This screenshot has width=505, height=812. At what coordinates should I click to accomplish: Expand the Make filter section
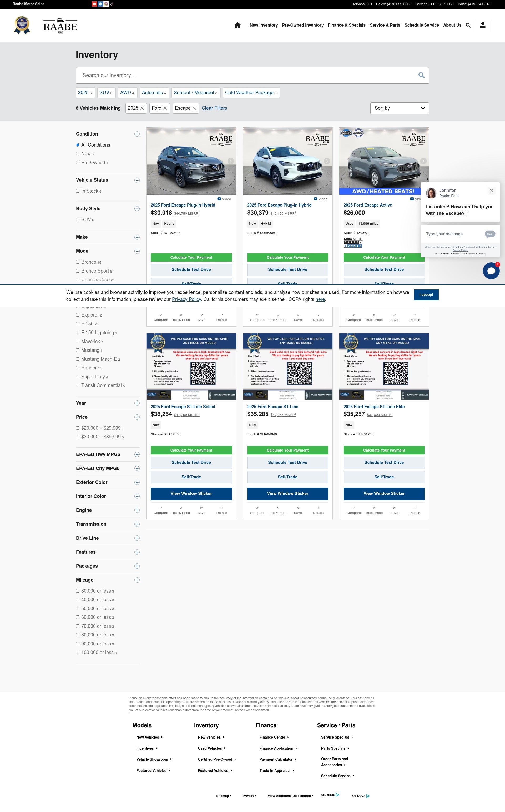[137, 237]
